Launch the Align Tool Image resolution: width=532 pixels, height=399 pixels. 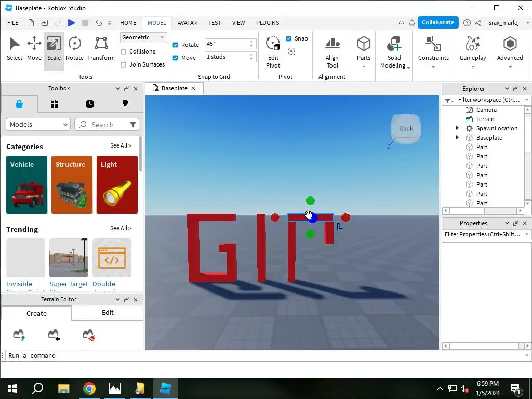tap(332, 52)
